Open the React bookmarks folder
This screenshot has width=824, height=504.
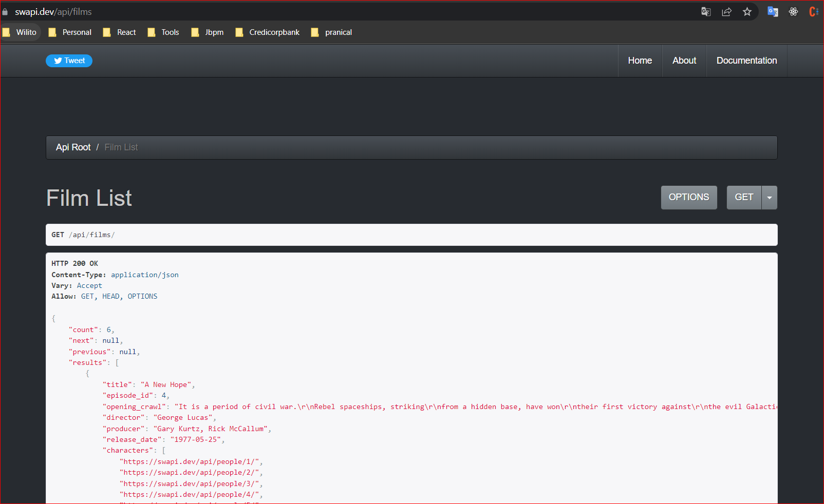[119, 32]
